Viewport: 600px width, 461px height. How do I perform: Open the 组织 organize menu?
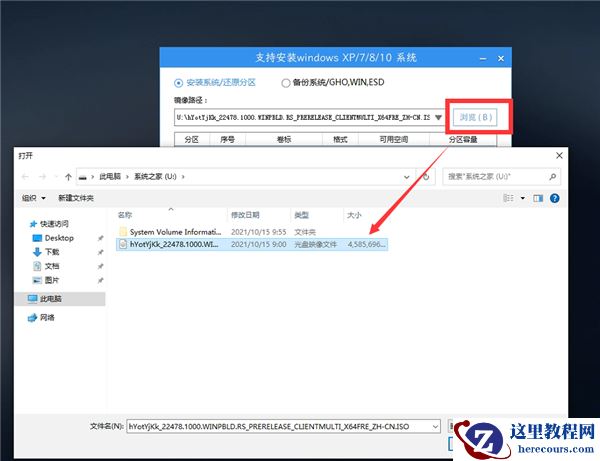[x=34, y=198]
